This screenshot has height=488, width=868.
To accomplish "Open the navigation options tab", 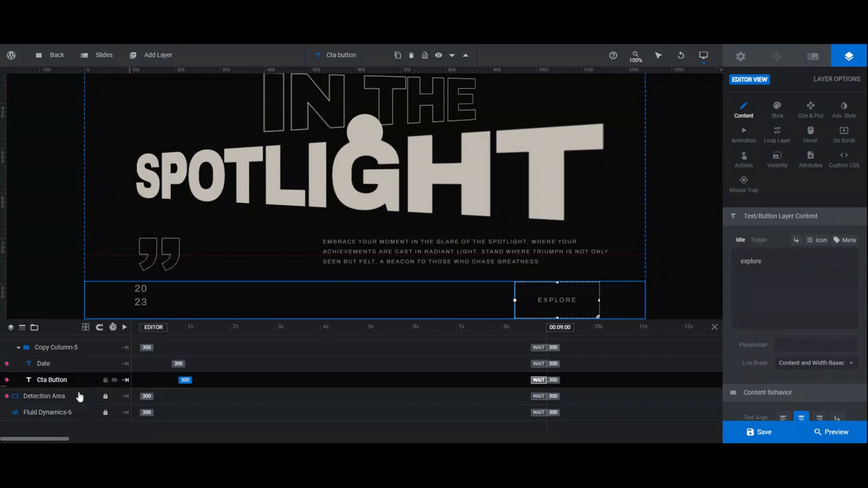I will point(776,56).
